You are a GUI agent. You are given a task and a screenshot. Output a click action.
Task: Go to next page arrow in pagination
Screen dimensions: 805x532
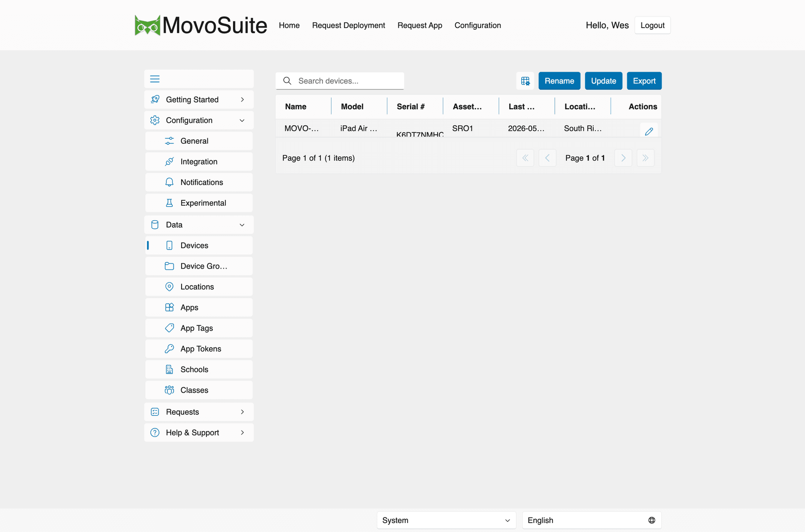(623, 158)
